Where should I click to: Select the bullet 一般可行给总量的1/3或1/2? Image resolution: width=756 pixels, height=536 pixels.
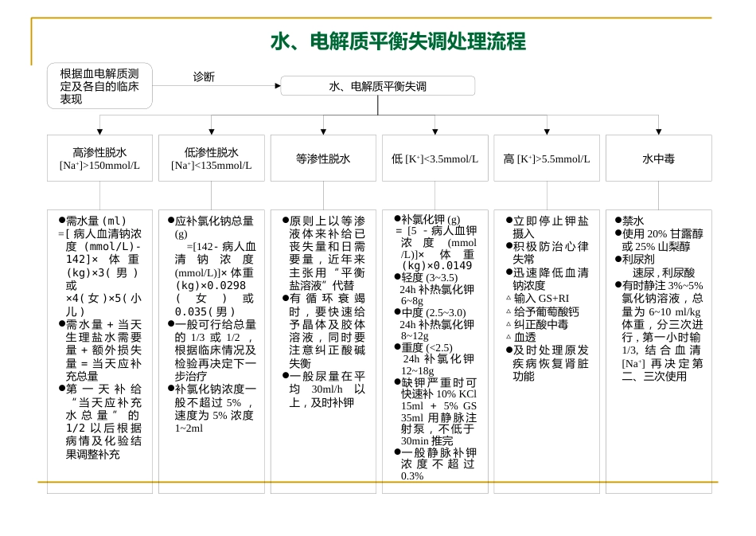(212, 350)
